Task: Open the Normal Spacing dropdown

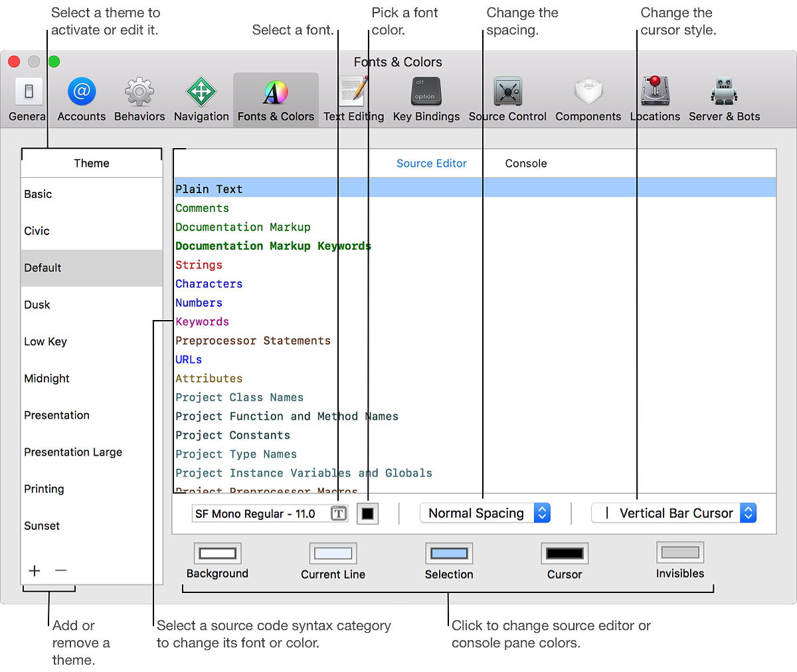Action: click(485, 513)
